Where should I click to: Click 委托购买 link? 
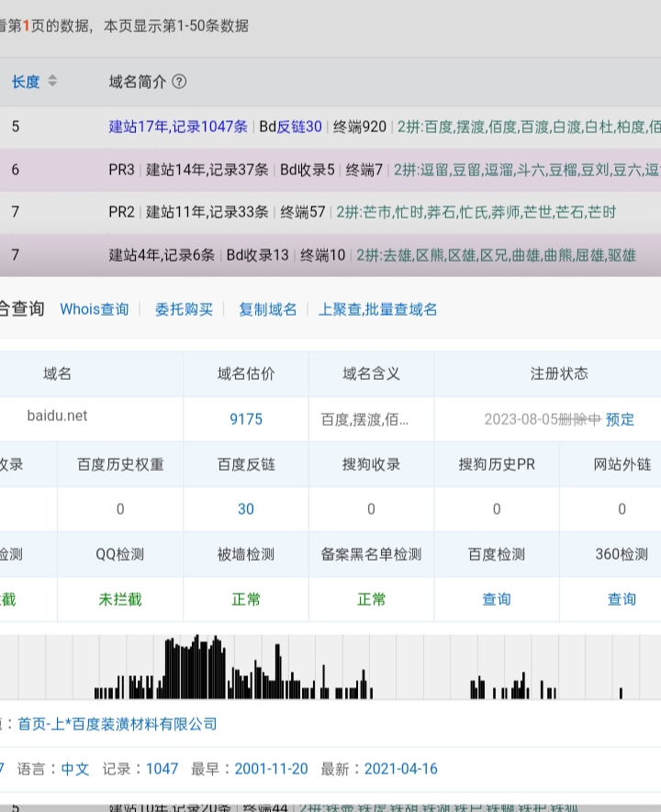184,309
